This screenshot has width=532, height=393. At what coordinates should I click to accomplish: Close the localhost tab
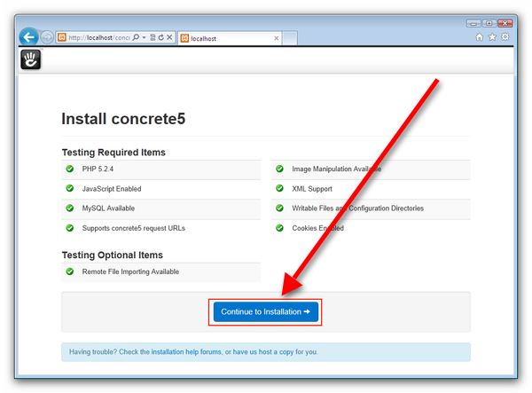tap(277, 38)
